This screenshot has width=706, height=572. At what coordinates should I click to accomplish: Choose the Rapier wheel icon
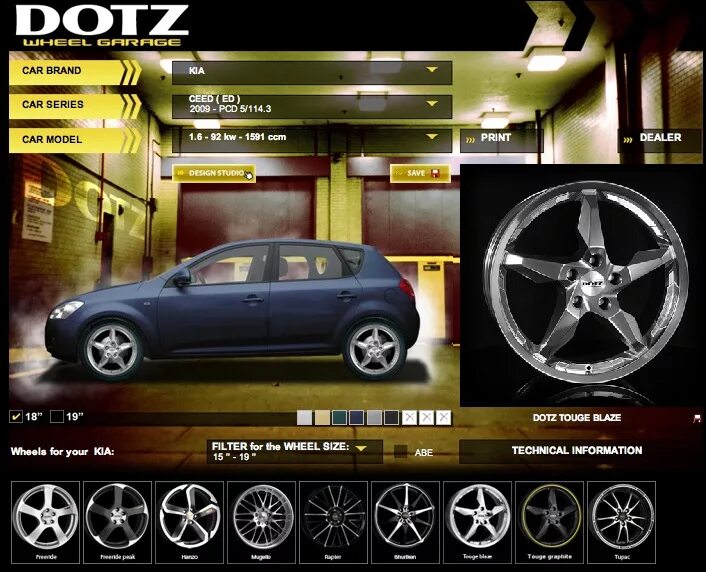[334, 522]
